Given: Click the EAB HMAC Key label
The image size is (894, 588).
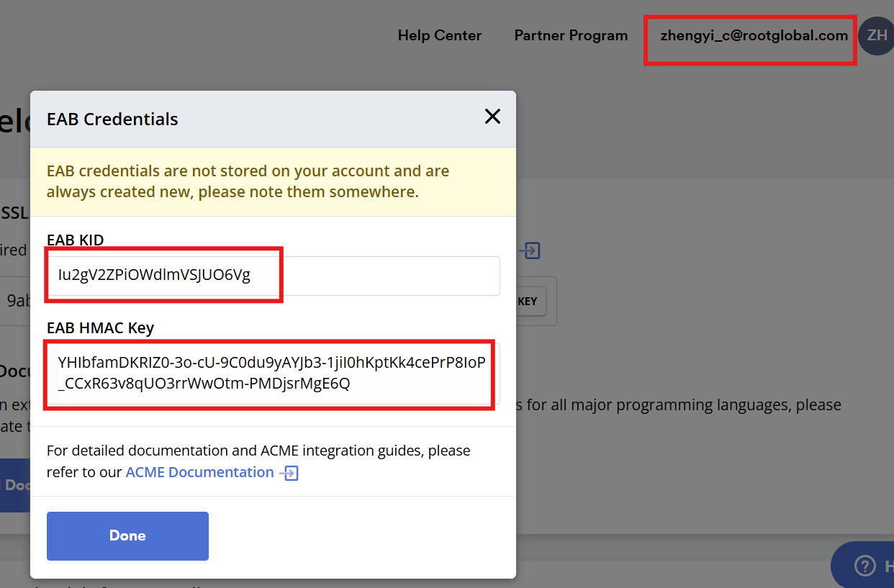Looking at the screenshot, I should click(100, 328).
